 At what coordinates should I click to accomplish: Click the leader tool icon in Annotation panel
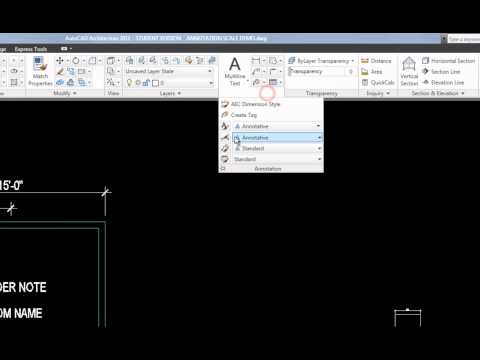click(256, 71)
